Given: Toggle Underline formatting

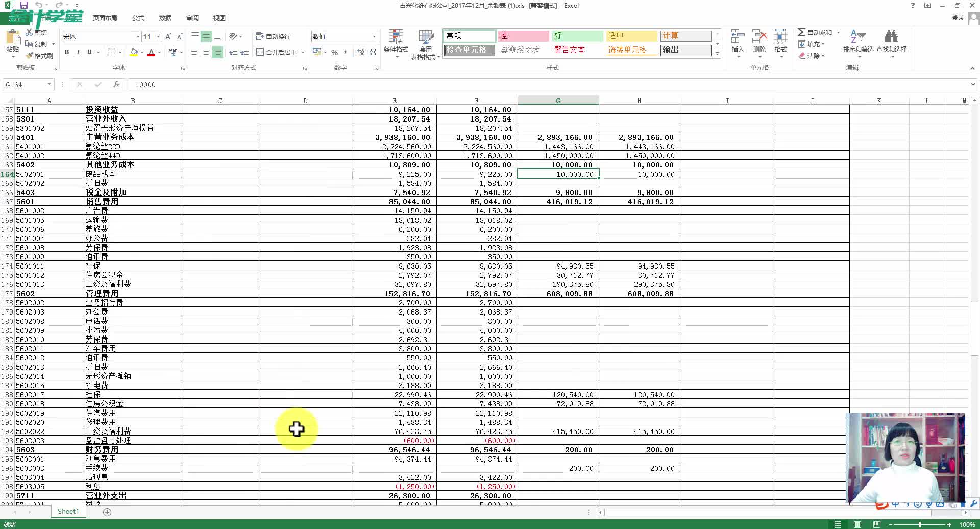Looking at the screenshot, I should pos(89,52).
